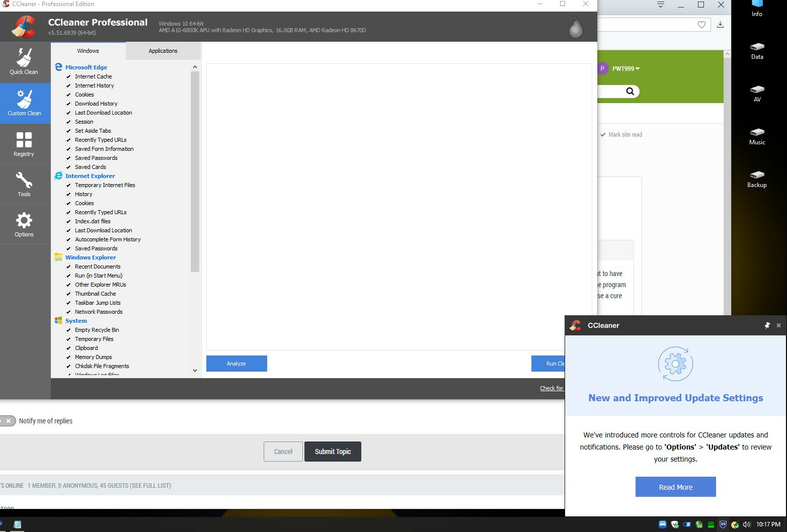Image resolution: width=787 pixels, height=532 pixels.
Task: Toggle Empty Recycle Bin checkbox
Action: pos(68,330)
